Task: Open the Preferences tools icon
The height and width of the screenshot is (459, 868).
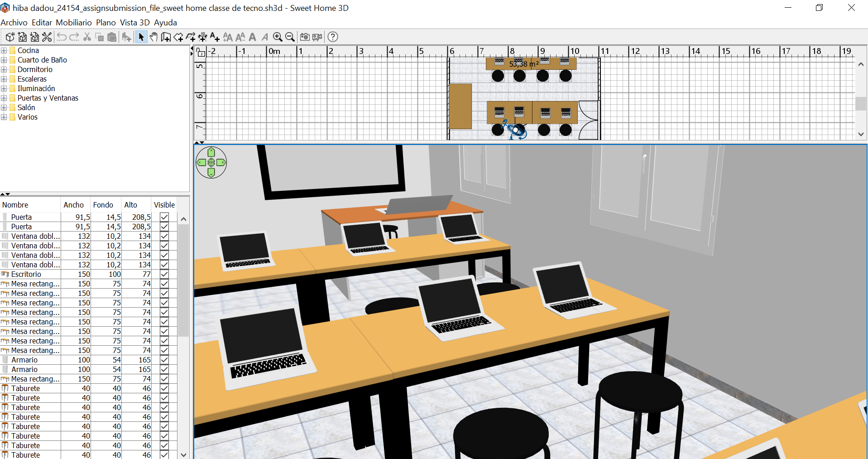Action: (47, 37)
